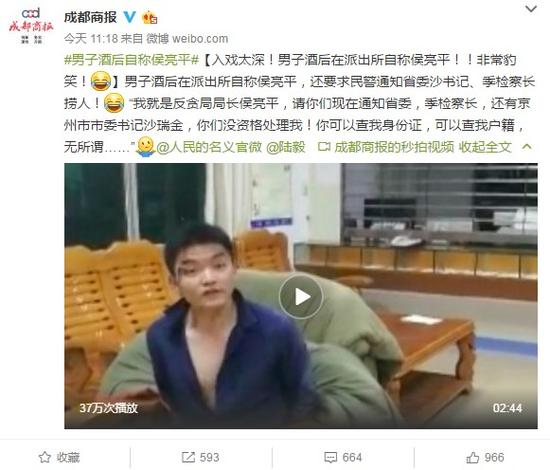
Task: Toggle the 收藏 star favorite
Action: point(59,457)
